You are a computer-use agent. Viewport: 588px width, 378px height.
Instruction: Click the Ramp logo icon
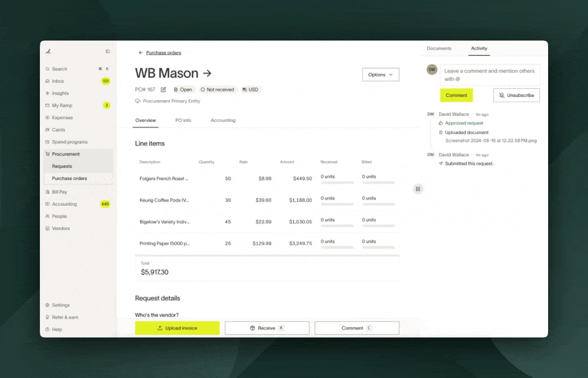coord(48,51)
